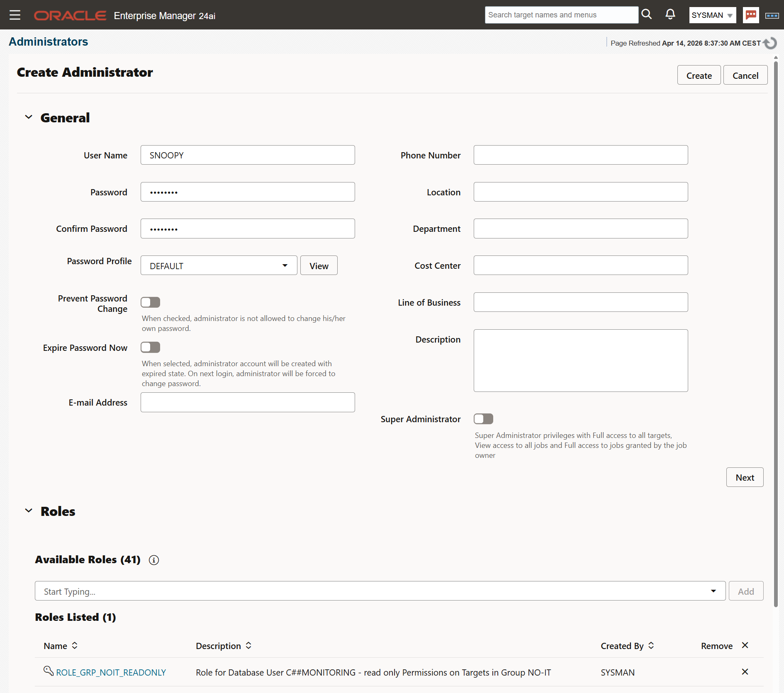
Task: Collapse the Roles section
Action: [29, 511]
